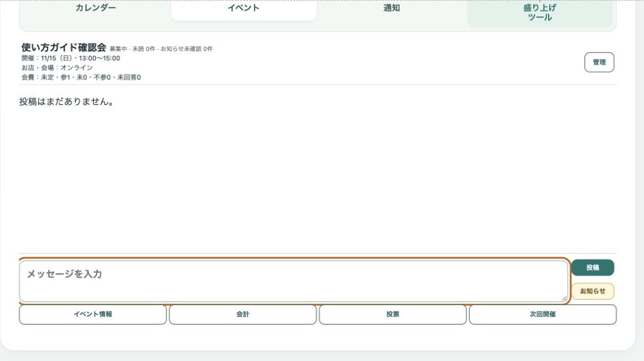Switch to the カレンダー tab
644x361 pixels.
coord(95,8)
